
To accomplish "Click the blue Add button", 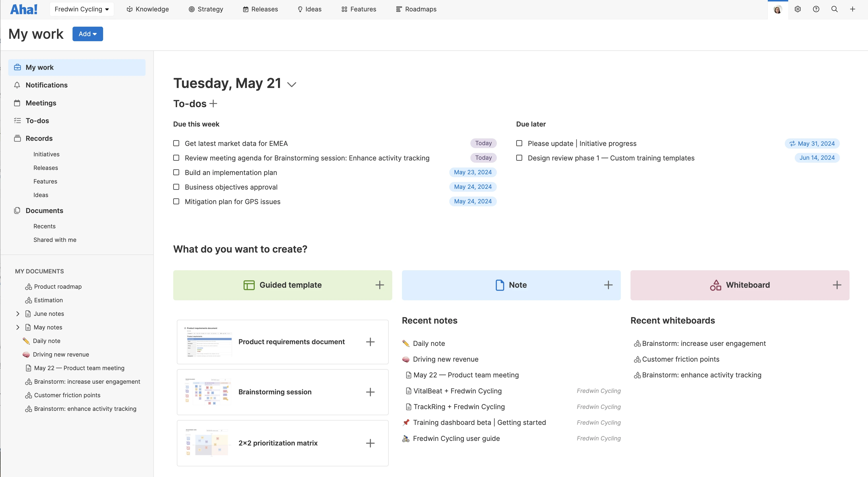I will (88, 34).
